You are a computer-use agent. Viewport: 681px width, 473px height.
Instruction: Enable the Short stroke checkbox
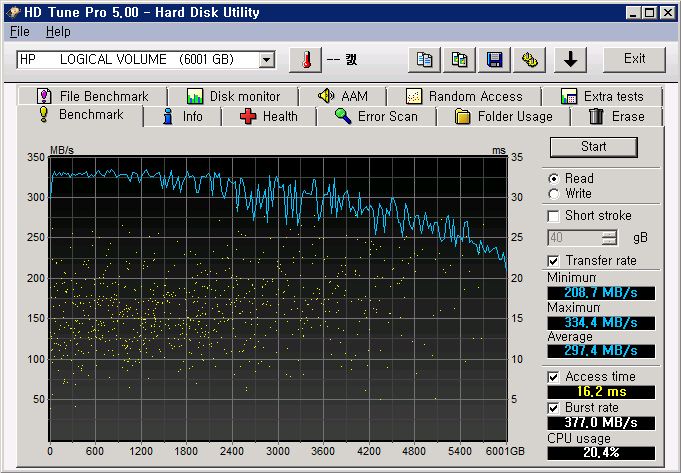[553, 216]
